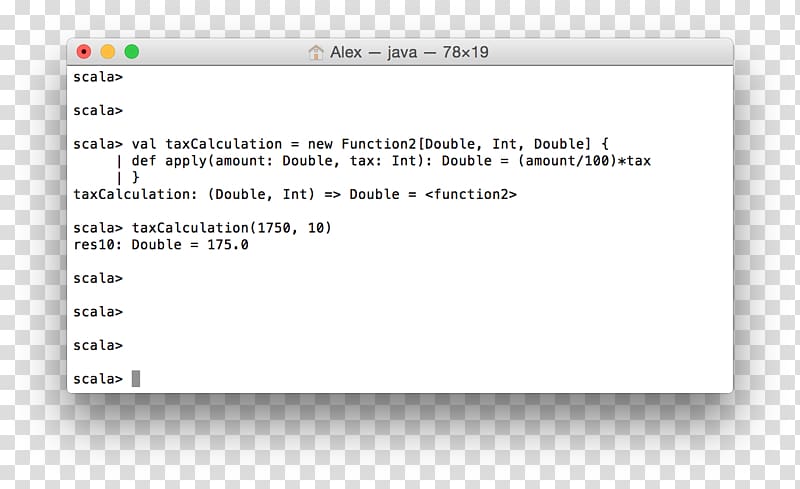This screenshot has width=800, height=489.
Task: Click the last scala> prompt beside cursor
Action: point(98,379)
